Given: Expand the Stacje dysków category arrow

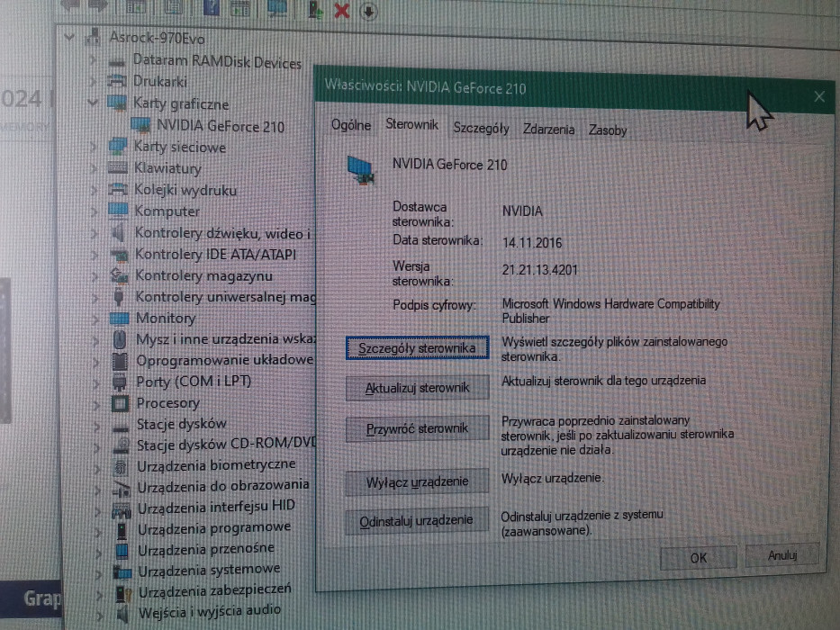Looking at the screenshot, I should (x=97, y=427).
